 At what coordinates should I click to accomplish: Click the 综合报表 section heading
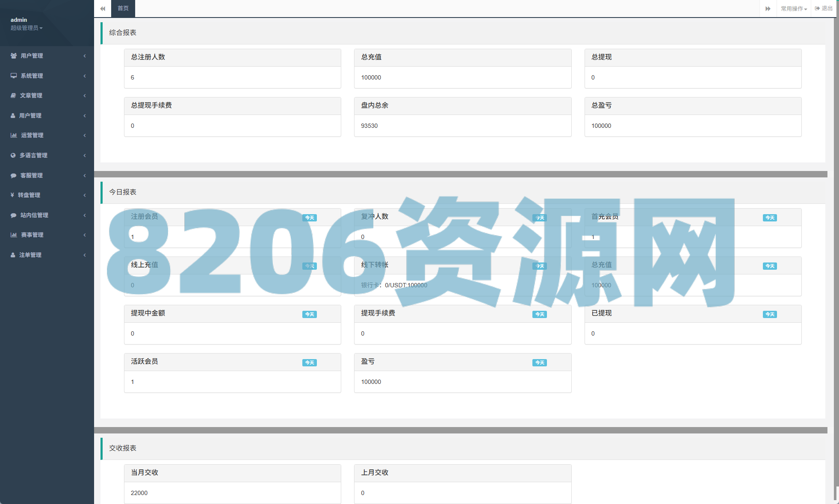pos(123,32)
